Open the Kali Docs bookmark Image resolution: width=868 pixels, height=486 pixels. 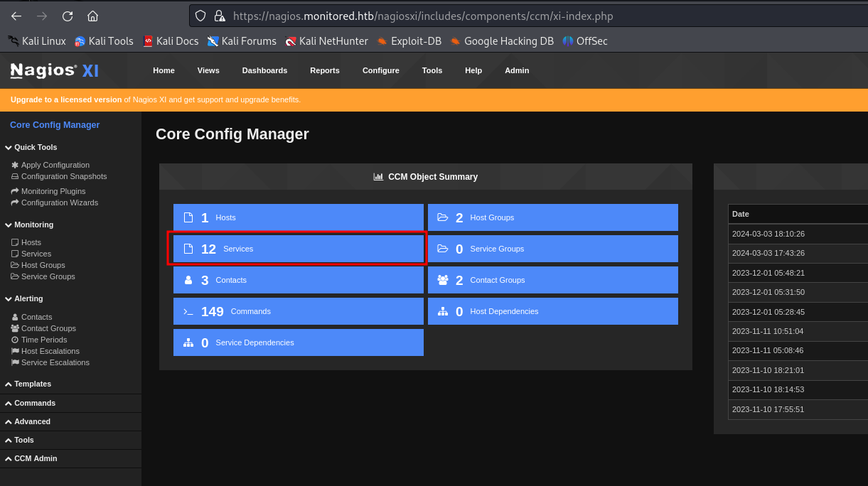coord(171,41)
